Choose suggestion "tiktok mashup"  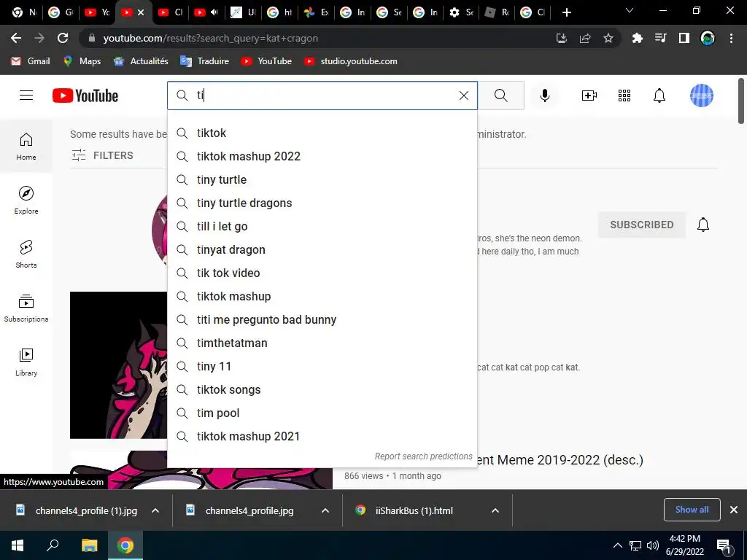pyautogui.click(x=322, y=296)
